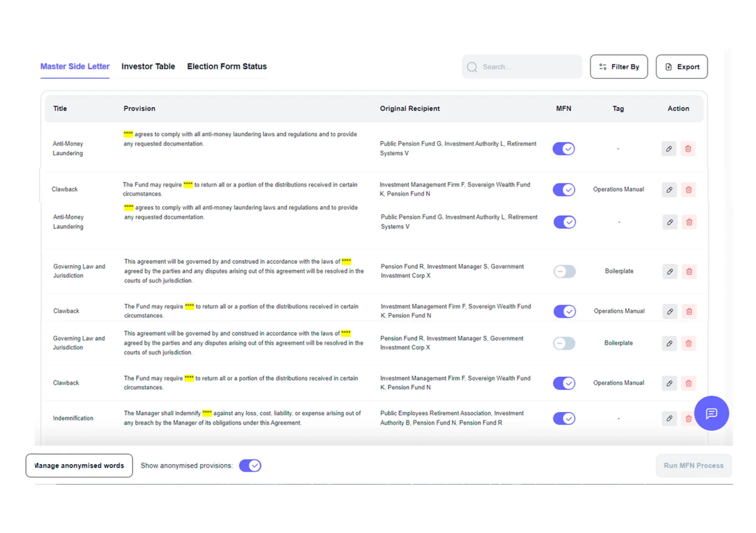Edit the second Clawback provision row

click(x=670, y=311)
